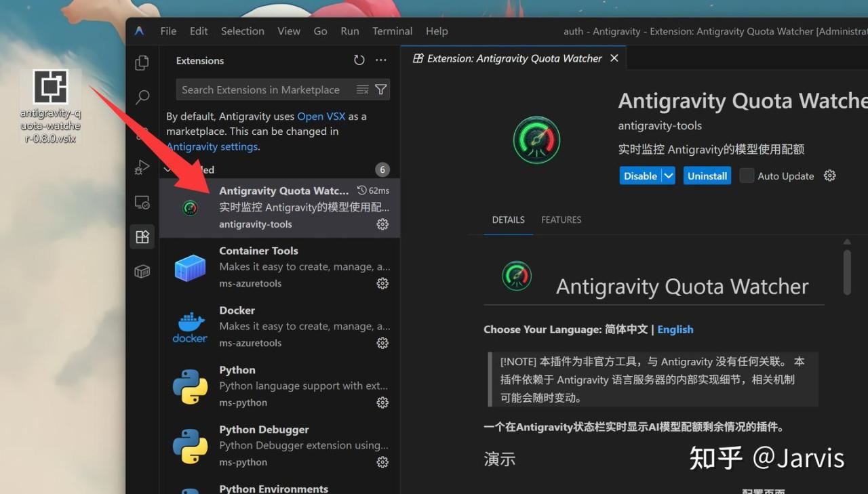Image resolution: width=868 pixels, height=494 pixels.
Task: Switch to the FEATURES tab
Action: pyautogui.click(x=561, y=220)
